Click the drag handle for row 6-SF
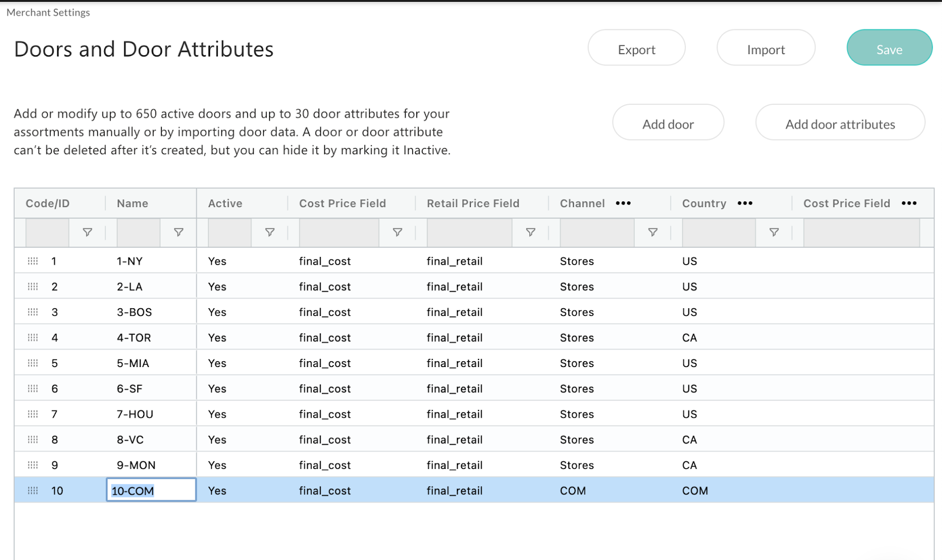 point(33,388)
